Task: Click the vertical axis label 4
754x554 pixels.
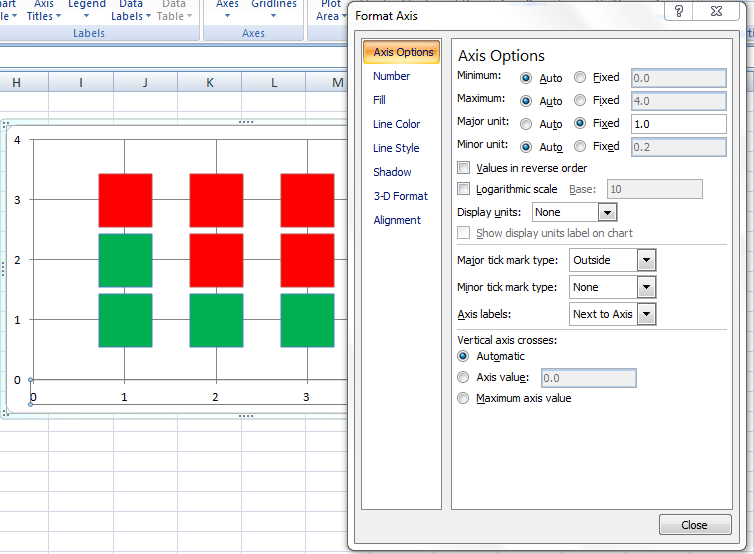Action: [17, 140]
